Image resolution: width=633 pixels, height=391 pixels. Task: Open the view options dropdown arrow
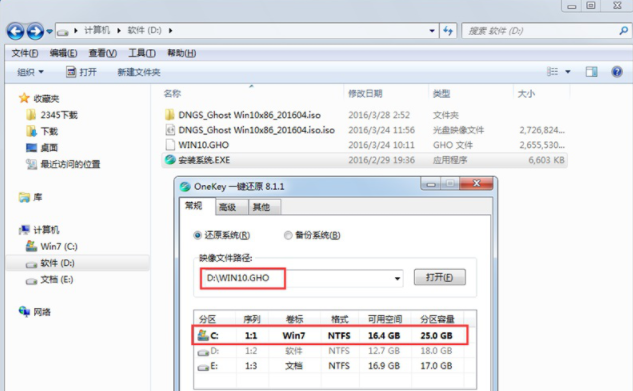[x=568, y=72]
